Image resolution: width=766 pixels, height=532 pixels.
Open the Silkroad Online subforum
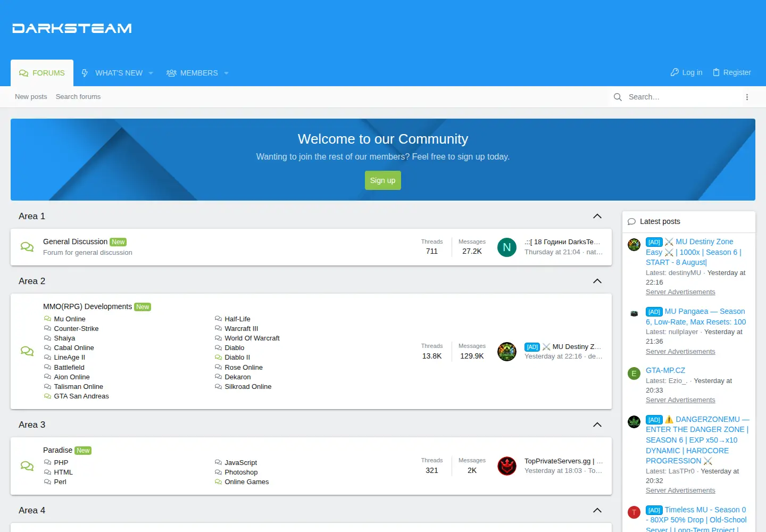248,387
